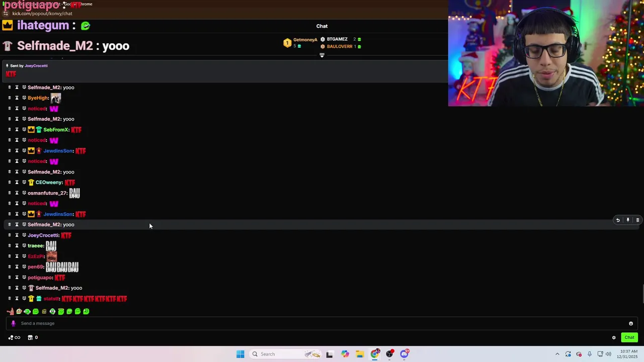Open File Explorer from the taskbar
This screenshot has height=362, width=644.
click(360, 354)
